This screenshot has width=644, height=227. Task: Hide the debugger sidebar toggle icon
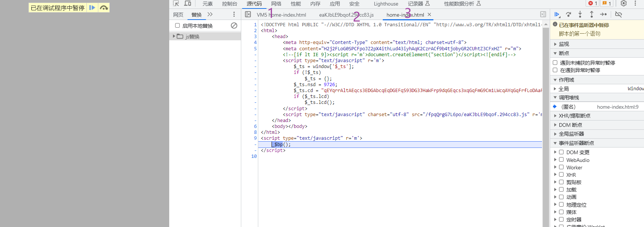pyautogui.click(x=543, y=14)
